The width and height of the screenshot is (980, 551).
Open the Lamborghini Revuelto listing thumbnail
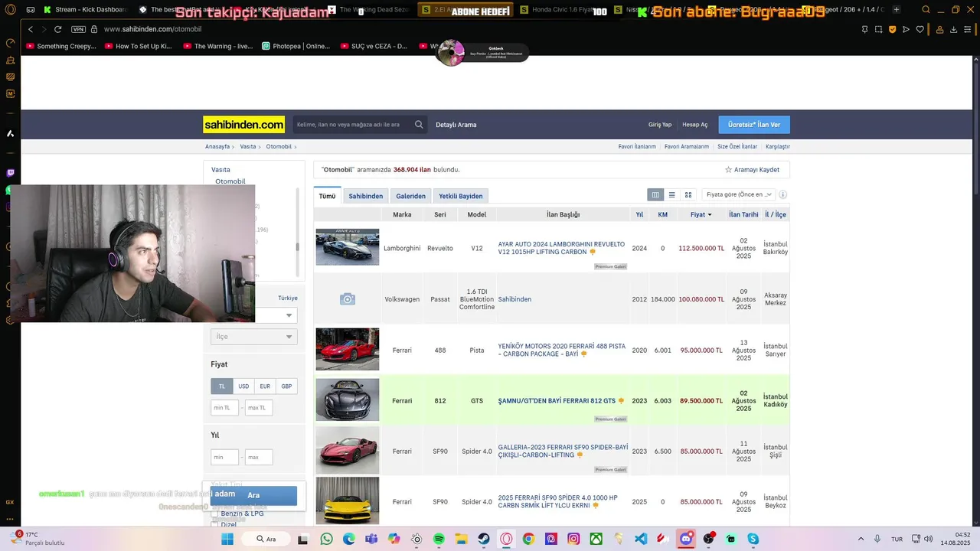[348, 247]
